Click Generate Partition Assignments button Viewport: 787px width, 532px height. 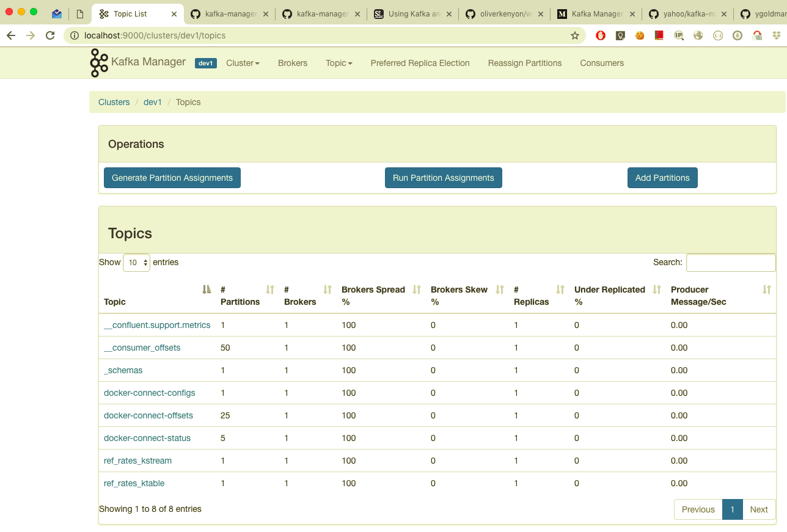172,178
